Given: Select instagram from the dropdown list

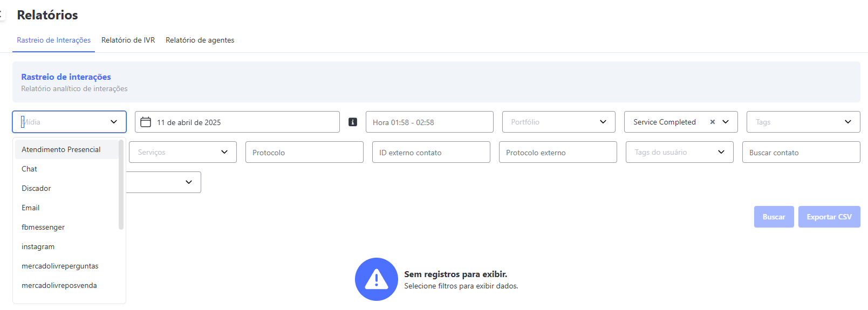Looking at the screenshot, I should (38, 246).
